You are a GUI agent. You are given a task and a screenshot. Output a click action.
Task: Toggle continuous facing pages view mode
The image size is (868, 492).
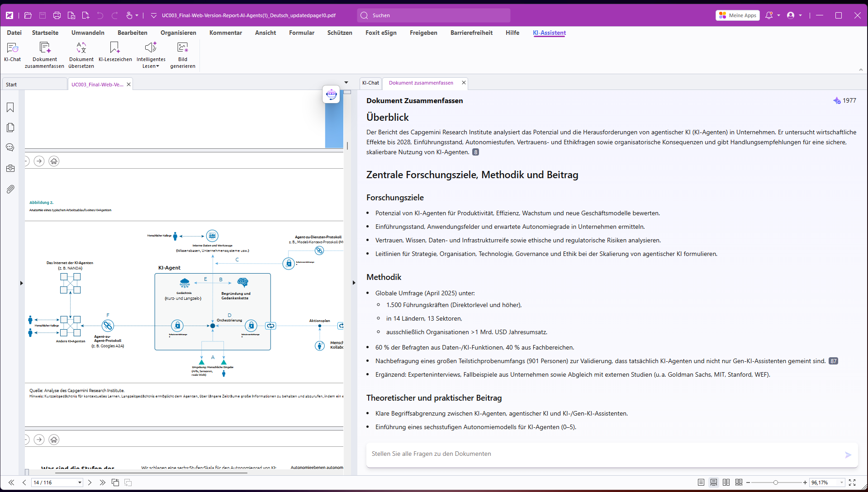[x=739, y=483]
